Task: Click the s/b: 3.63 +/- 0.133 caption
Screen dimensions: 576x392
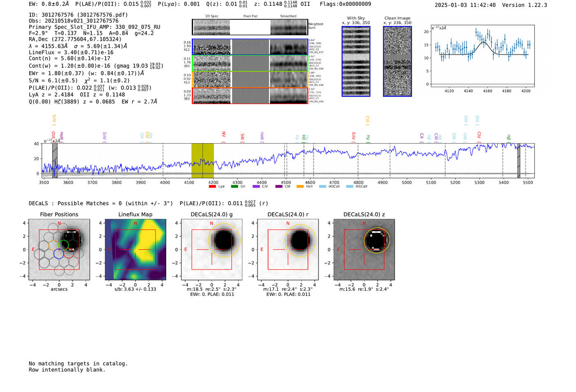Action: (x=135, y=289)
